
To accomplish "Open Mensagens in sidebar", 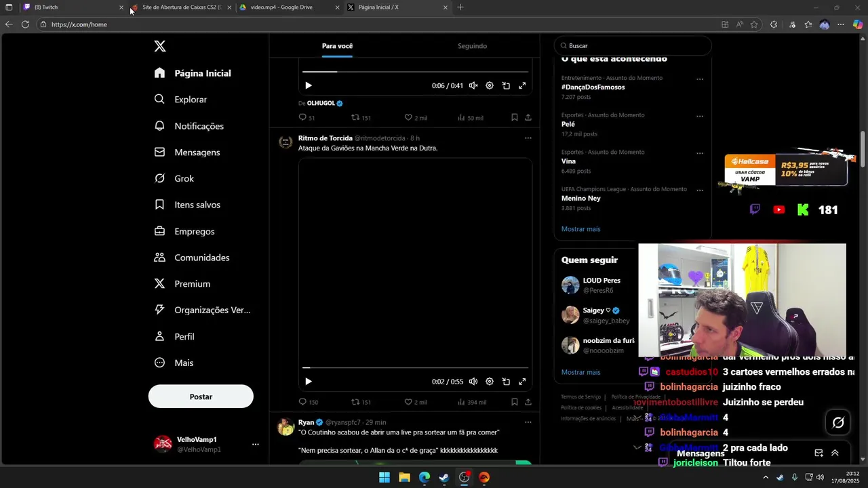I will pos(186,152).
